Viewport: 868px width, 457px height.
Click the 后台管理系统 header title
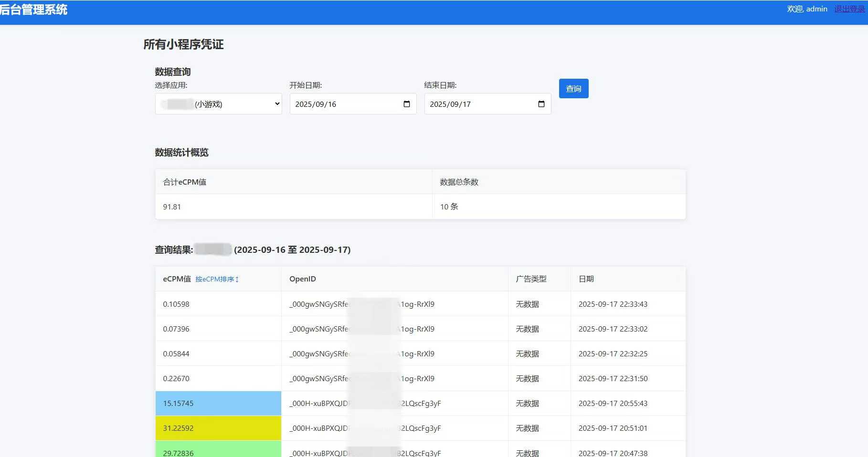pyautogui.click(x=33, y=10)
